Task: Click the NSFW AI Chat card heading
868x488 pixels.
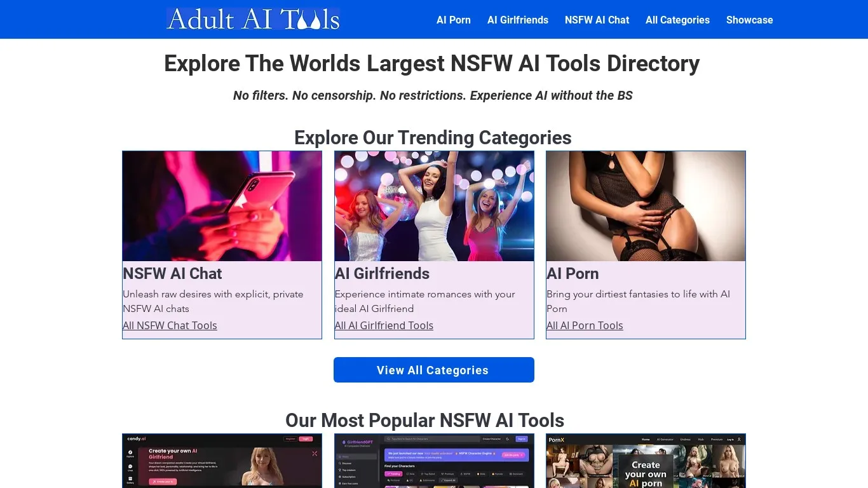Action: point(172,273)
